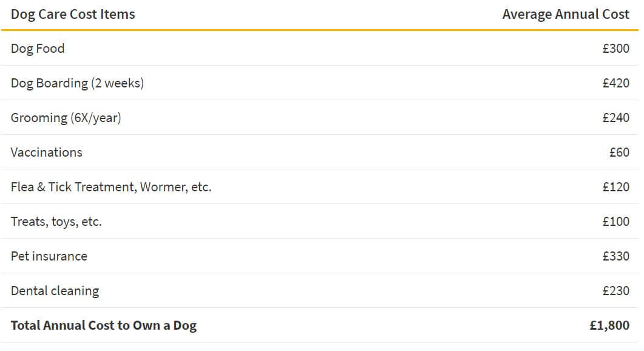Viewport: 644px width, 351px height.
Task: Select the 'Average Annual Cost' column header
Action: (566, 15)
